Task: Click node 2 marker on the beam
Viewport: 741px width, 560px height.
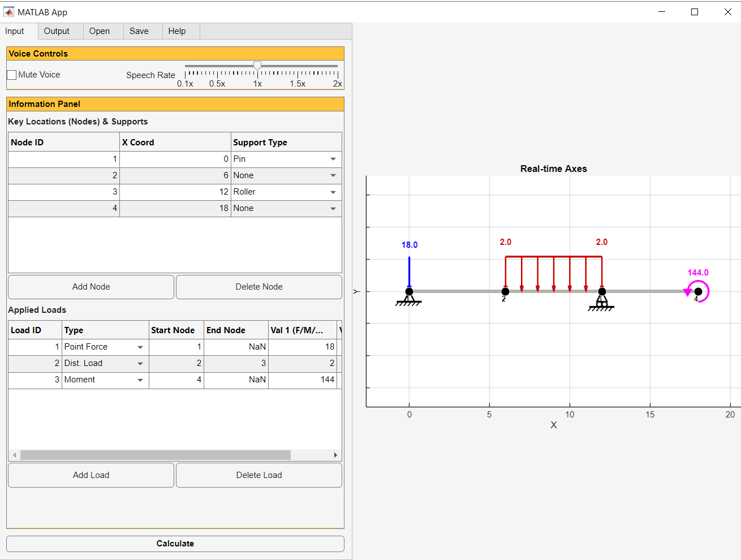Action: point(505,292)
